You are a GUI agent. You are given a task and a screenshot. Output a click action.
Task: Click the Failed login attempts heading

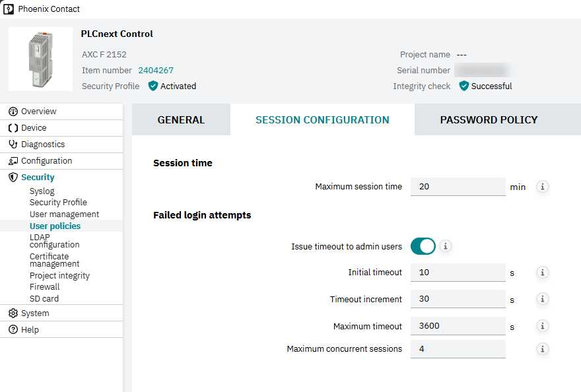(x=202, y=215)
